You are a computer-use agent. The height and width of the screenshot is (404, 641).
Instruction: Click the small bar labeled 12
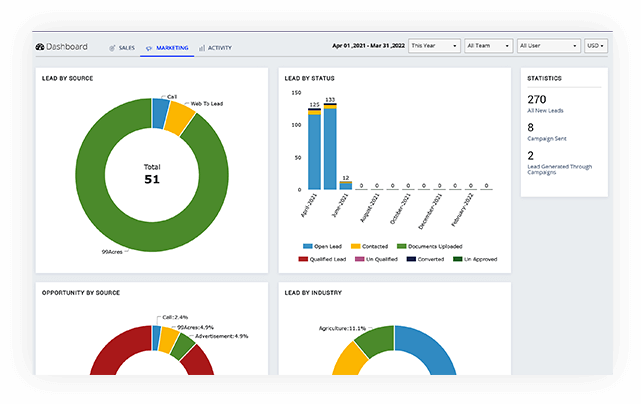pos(346,186)
